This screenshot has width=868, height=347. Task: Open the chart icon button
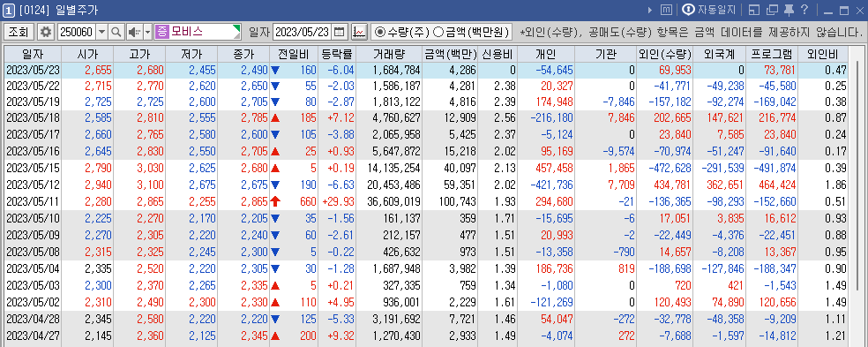(x=359, y=32)
